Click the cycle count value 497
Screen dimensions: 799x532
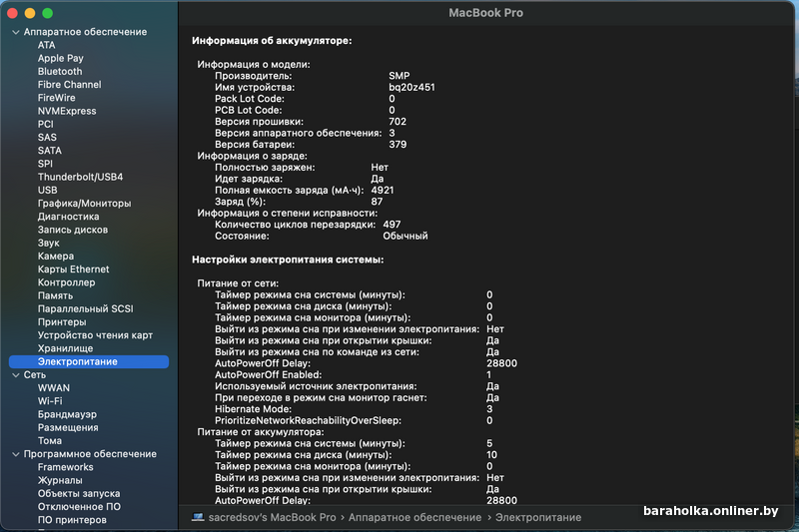click(392, 225)
